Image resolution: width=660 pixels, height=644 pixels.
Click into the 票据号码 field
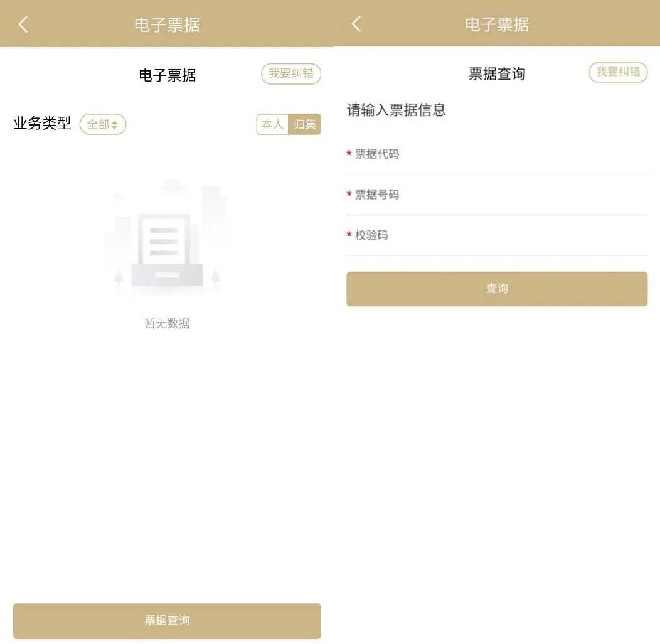[521, 195]
